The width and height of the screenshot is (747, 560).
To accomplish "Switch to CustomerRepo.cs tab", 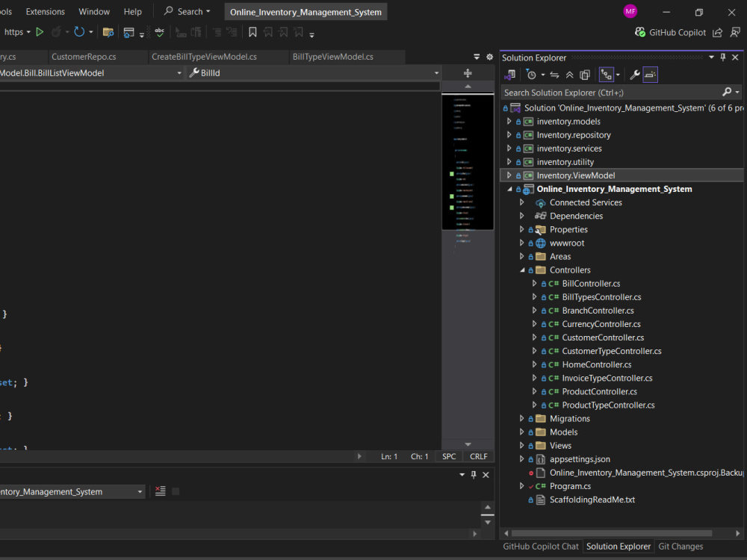I will [x=84, y=57].
